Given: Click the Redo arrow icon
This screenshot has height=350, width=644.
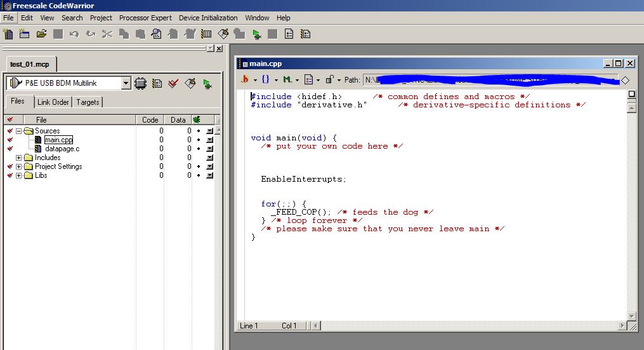Looking at the screenshot, I should [91, 34].
